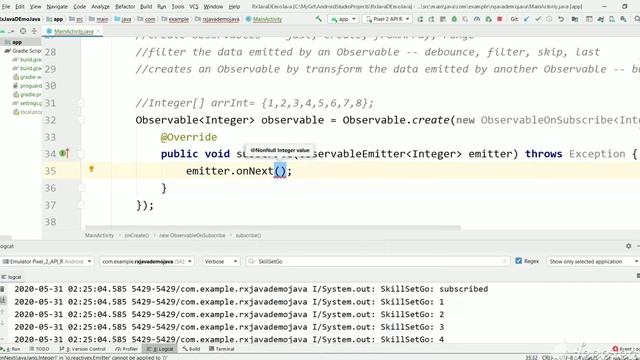Select the proguard file in the project tree
This screenshot has width=640, height=360.
(x=28, y=86)
